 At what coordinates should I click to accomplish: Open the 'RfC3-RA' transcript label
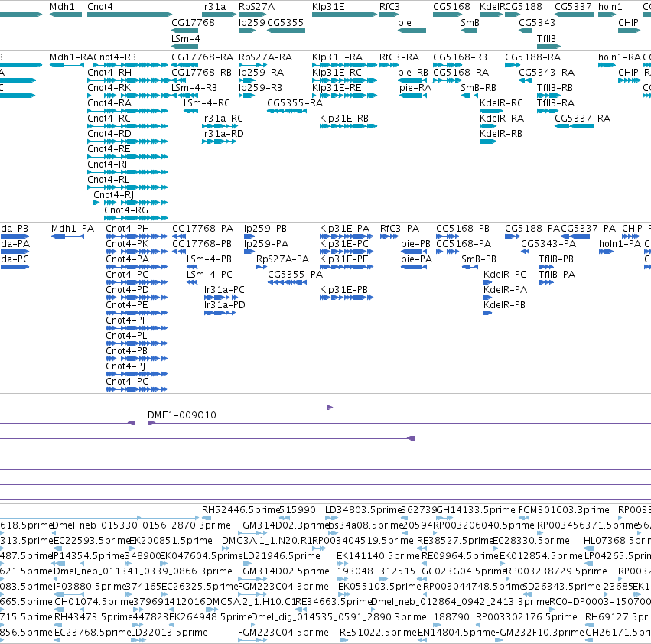click(x=399, y=57)
